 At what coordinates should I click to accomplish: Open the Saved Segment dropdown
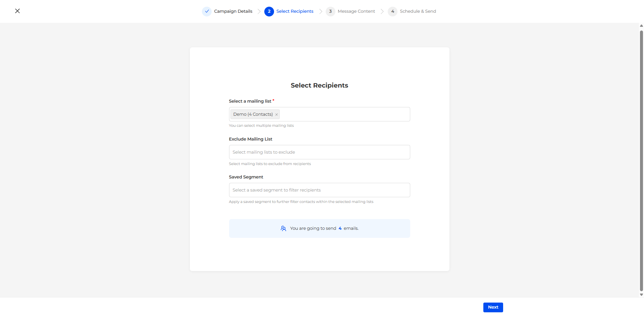pos(319,190)
